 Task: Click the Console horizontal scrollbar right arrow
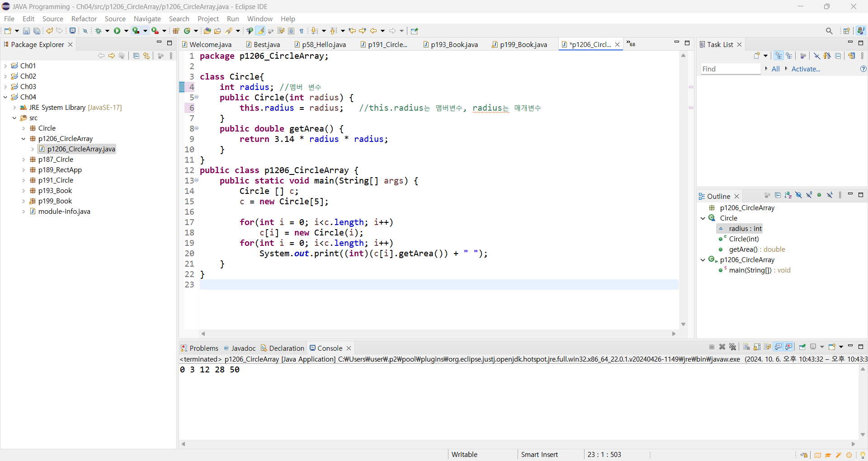coord(854,444)
